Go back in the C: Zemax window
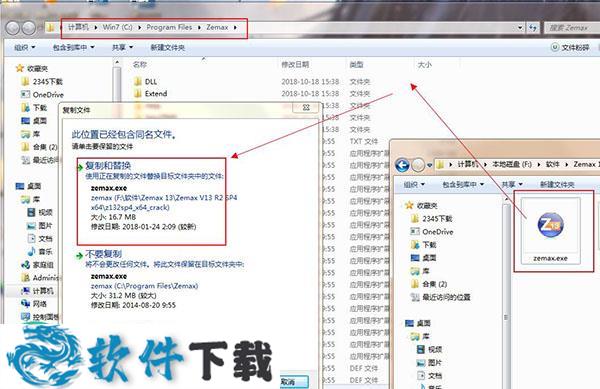 [13, 28]
